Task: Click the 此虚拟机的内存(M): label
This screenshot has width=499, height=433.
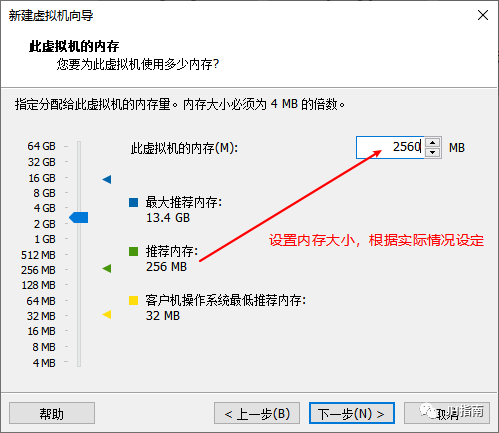Action: [184, 148]
